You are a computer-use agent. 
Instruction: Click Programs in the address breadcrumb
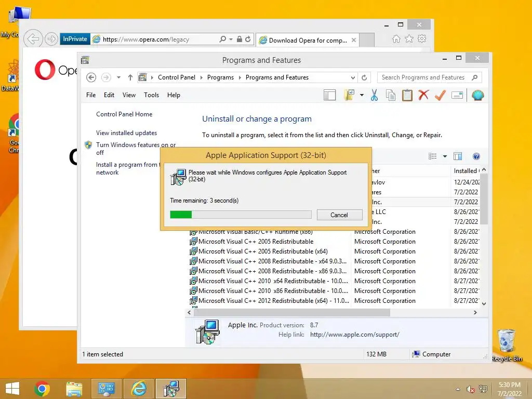220,77
